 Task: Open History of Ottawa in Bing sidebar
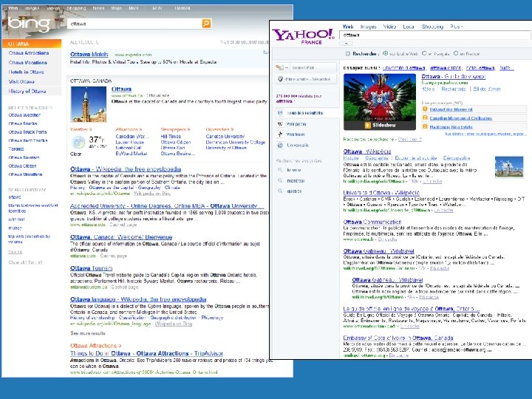pos(27,92)
